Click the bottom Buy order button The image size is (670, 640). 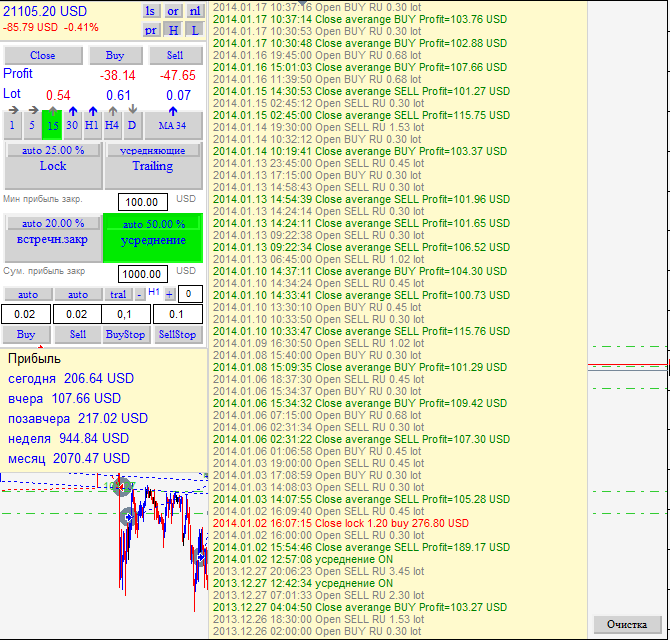tap(26, 335)
